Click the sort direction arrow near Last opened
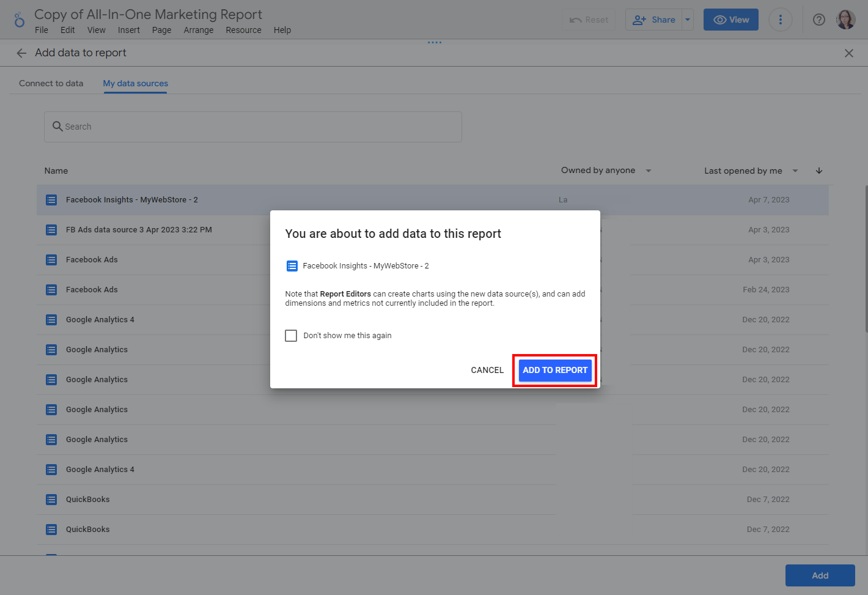This screenshot has height=595, width=868. [x=819, y=171]
